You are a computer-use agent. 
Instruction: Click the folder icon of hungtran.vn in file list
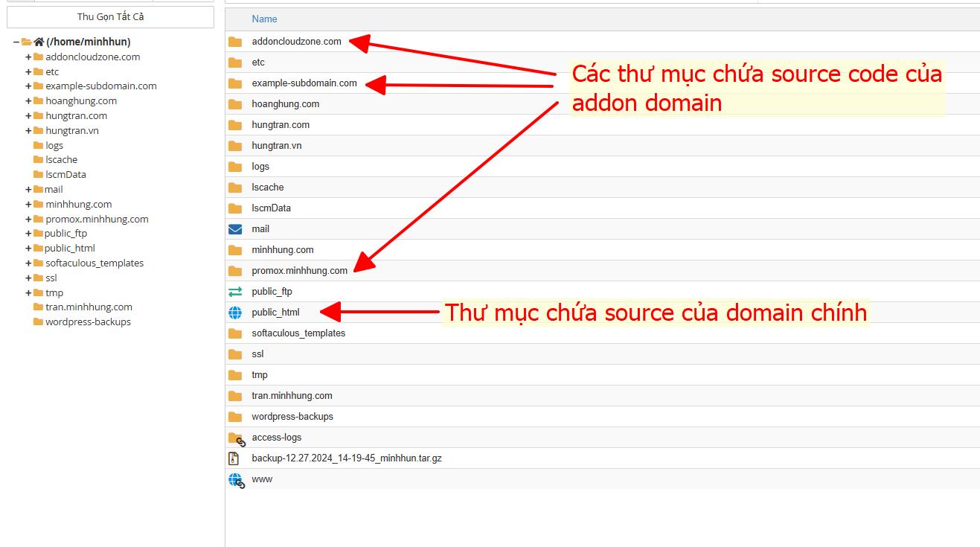click(235, 146)
